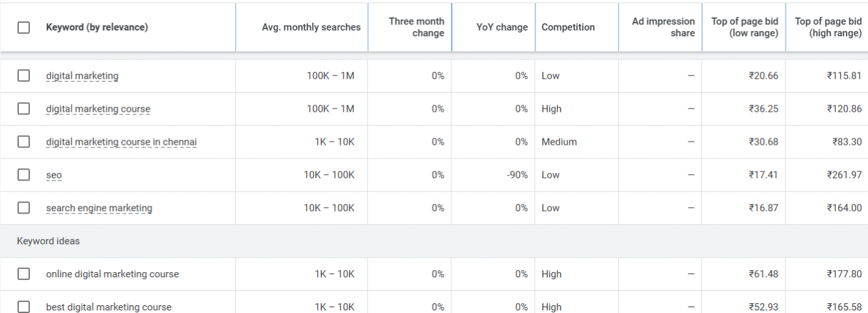Sort by Avg. monthly searches column
Image resolution: width=868 pixels, height=313 pixels.
(x=311, y=27)
